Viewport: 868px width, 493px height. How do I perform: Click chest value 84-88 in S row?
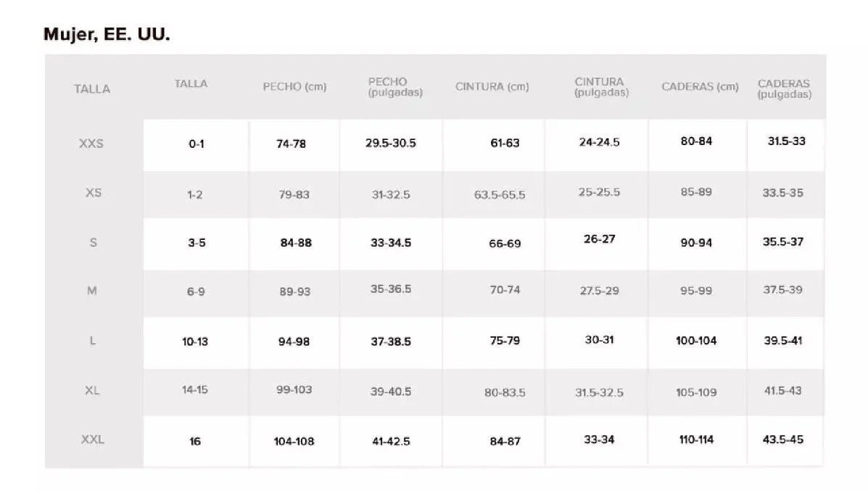[296, 243]
